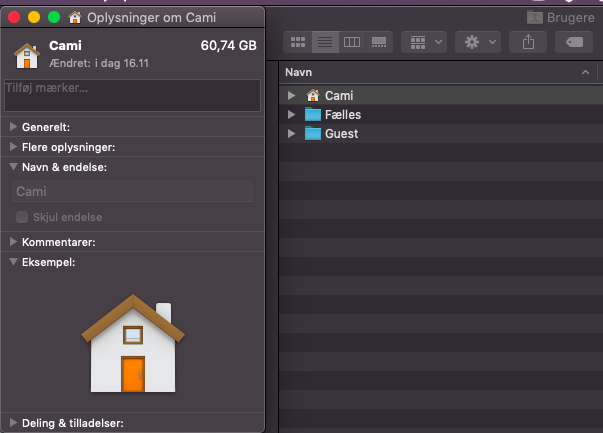Select the Fælles row name
The height and width of the screenshot is (433, 603).
[343, 115]
